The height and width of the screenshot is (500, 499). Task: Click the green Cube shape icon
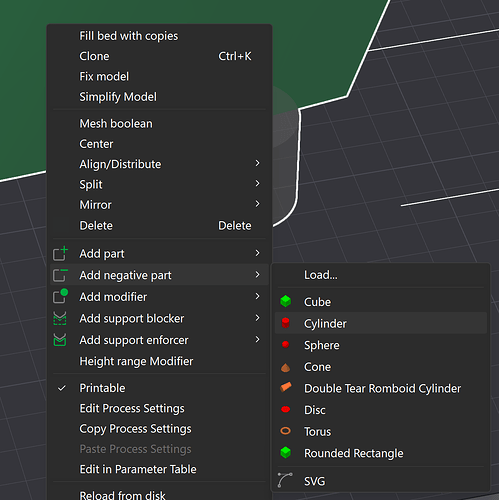click(x=285, y=301)
